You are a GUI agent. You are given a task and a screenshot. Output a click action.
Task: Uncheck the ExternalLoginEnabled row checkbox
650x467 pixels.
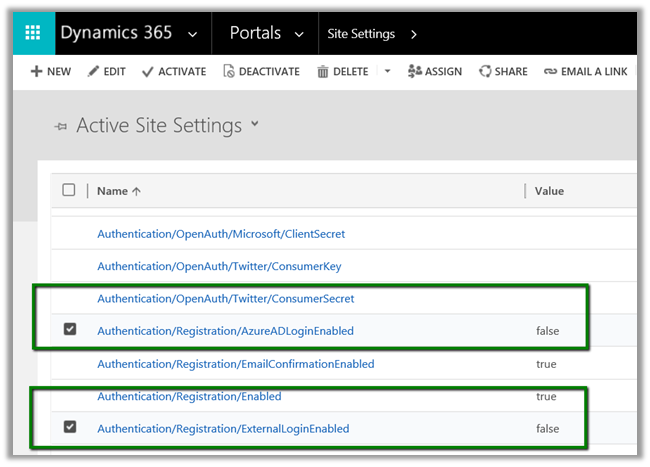[x=70, y=428]
